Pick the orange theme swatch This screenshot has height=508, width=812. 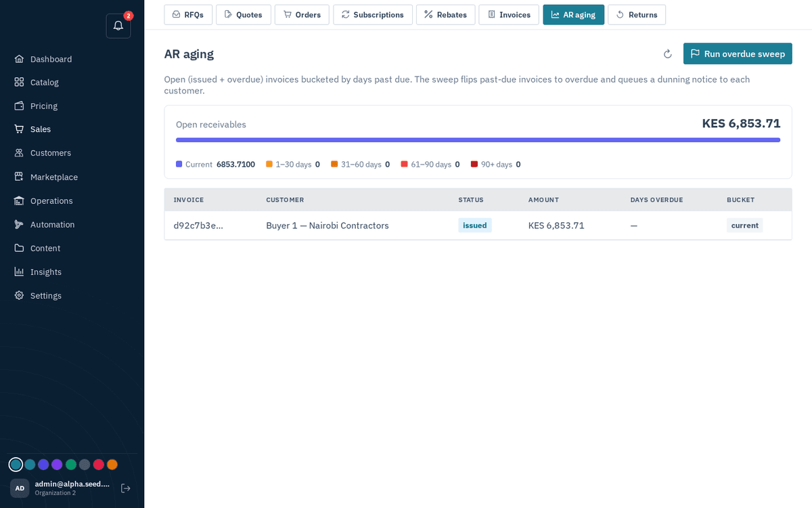point(112,465)
